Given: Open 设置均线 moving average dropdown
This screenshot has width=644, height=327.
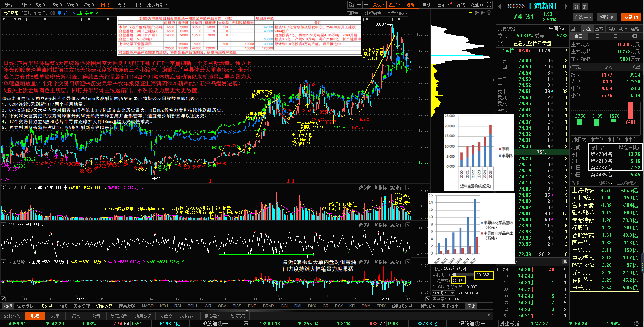Looking at the screenshot, I should click(397, 13).
